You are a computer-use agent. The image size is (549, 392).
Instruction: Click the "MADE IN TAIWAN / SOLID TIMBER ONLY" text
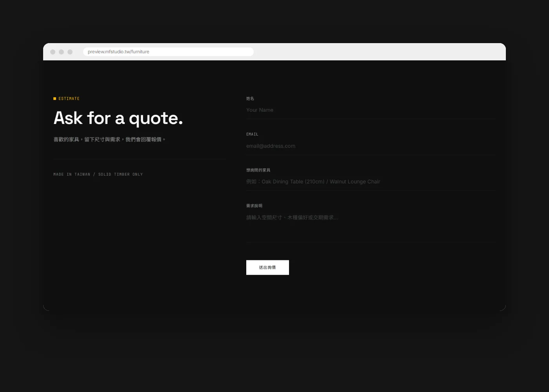point(98,174)
